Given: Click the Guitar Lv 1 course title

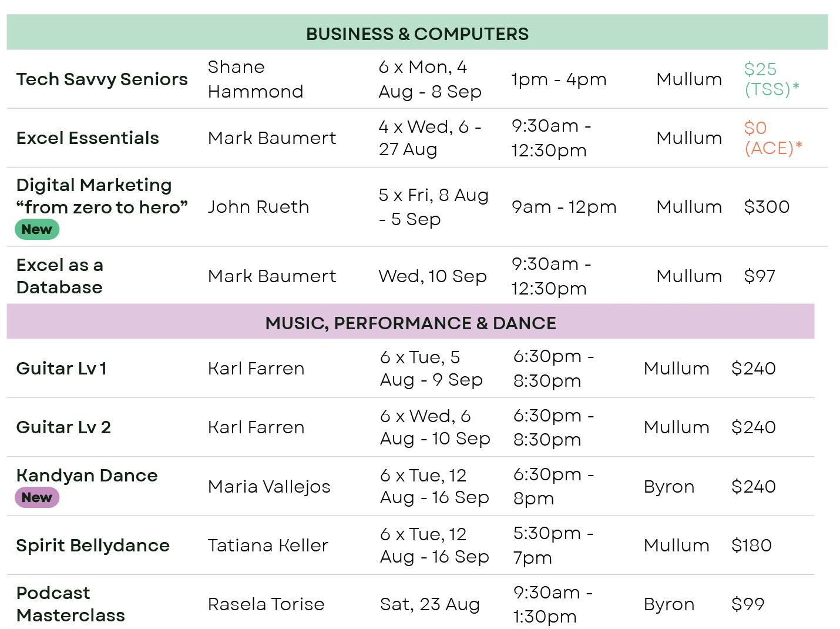Looking at the screenshot, I should 61,369.
